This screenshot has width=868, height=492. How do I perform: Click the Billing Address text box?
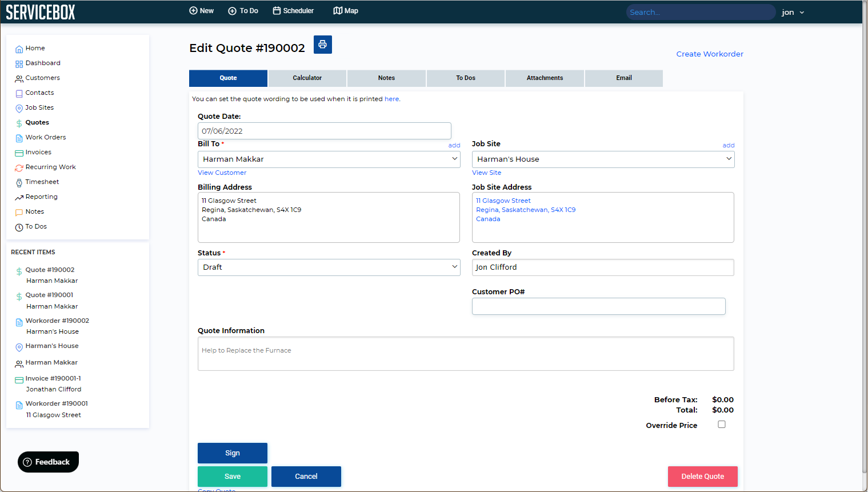329,217
